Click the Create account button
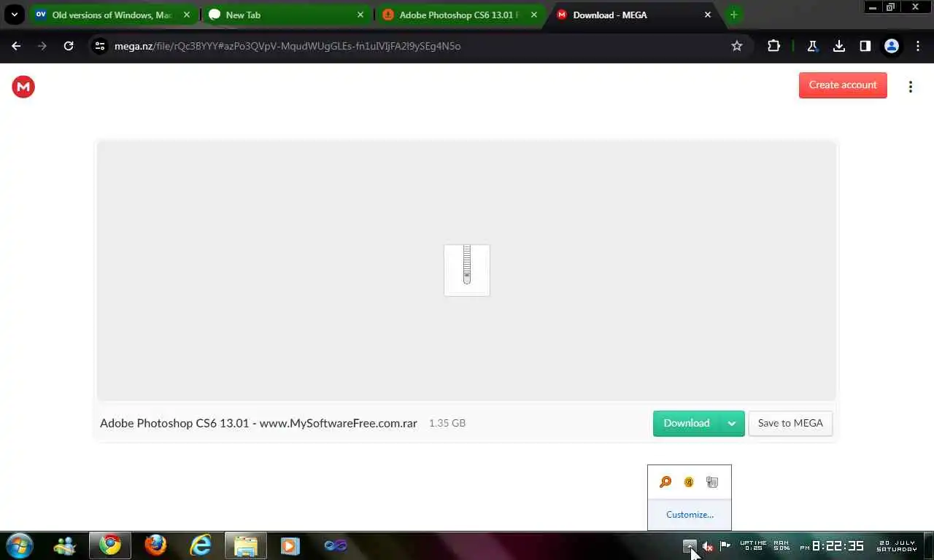 (x=843, y=85)
